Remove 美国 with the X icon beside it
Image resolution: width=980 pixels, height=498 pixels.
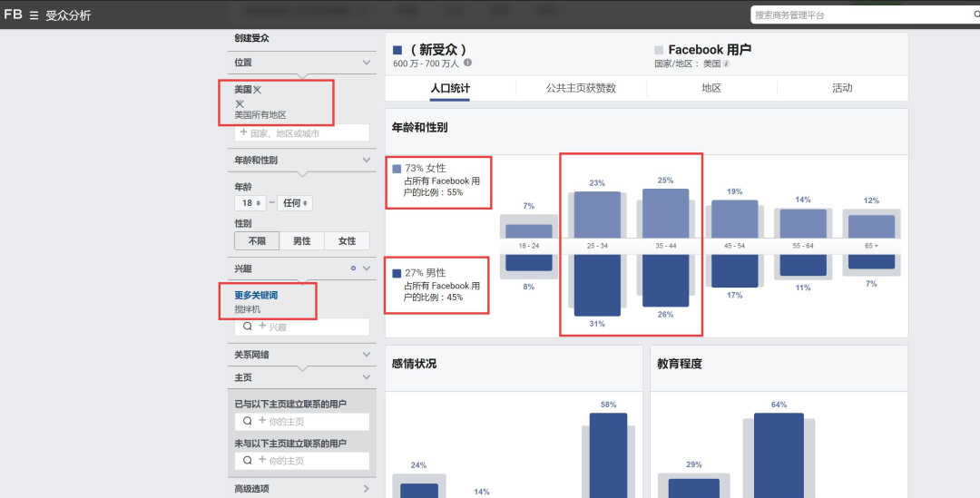(x=257, y=90)
